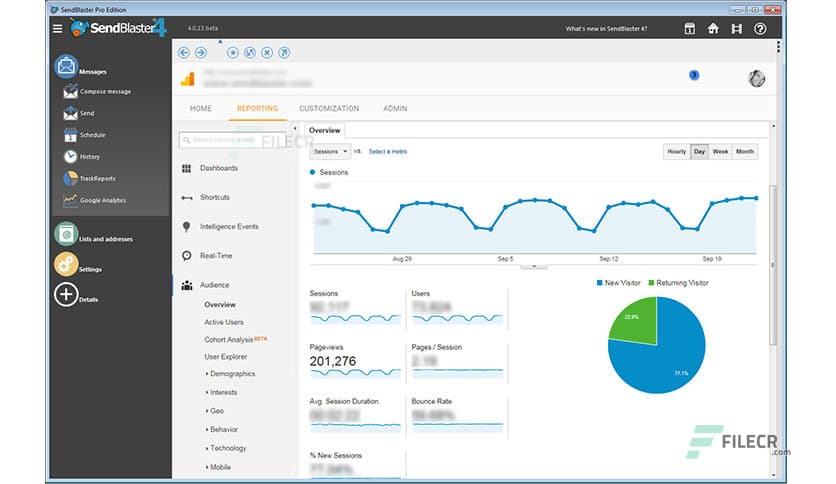Open the blue notifications badge
Viewport: 836px width, 484px height.
coord(694,75)
